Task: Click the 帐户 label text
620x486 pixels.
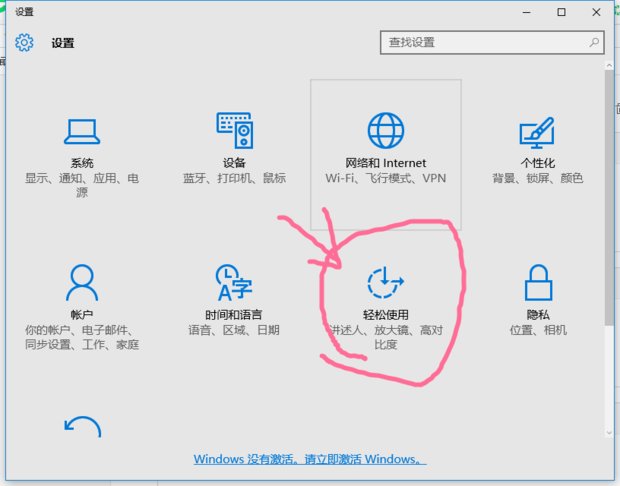Action: (82, 315)
